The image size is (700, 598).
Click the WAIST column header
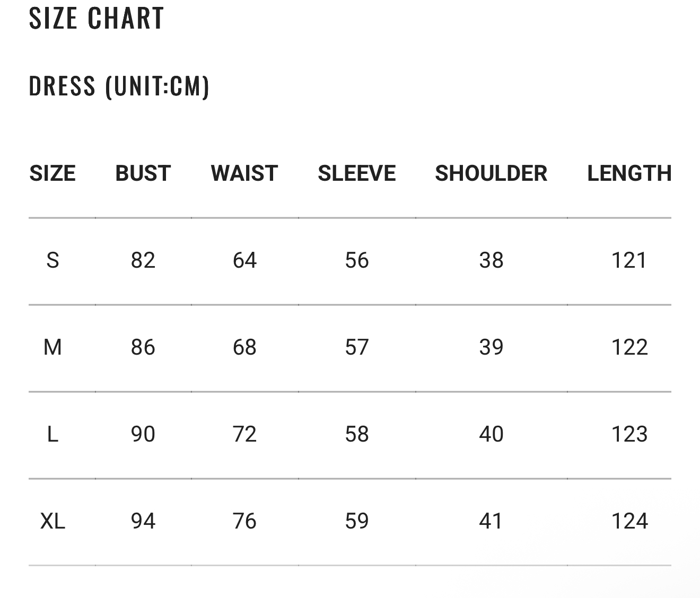[244, 173]
